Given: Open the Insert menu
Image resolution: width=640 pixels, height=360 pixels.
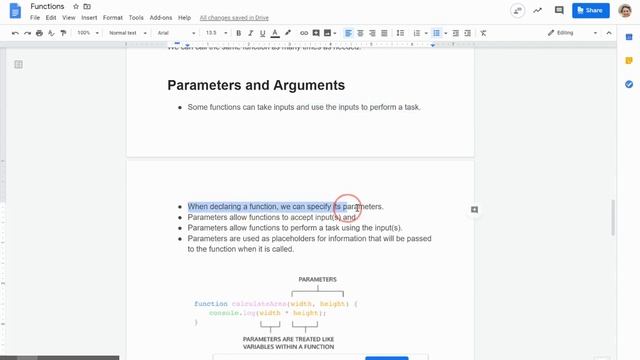Looking at the screenshot, I should pos(89,18).
